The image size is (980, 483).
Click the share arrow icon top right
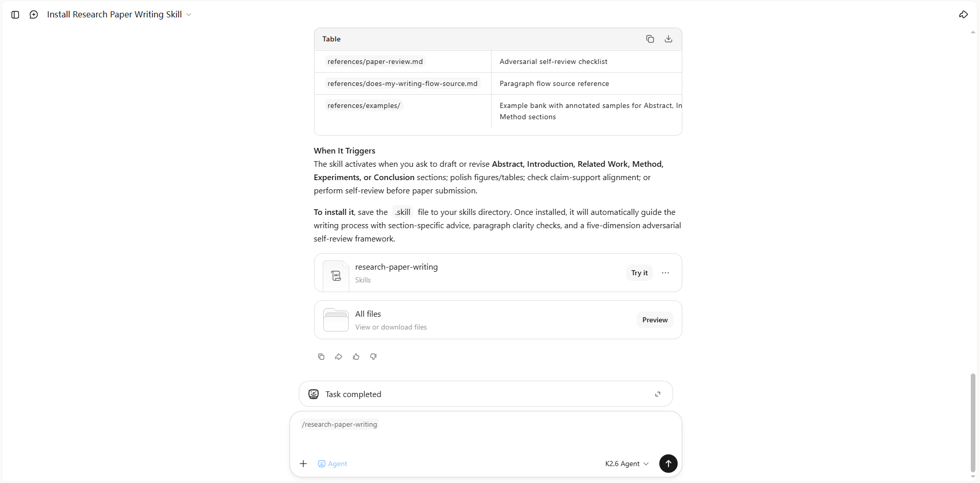pyautogui.click(x=963, y=15)
